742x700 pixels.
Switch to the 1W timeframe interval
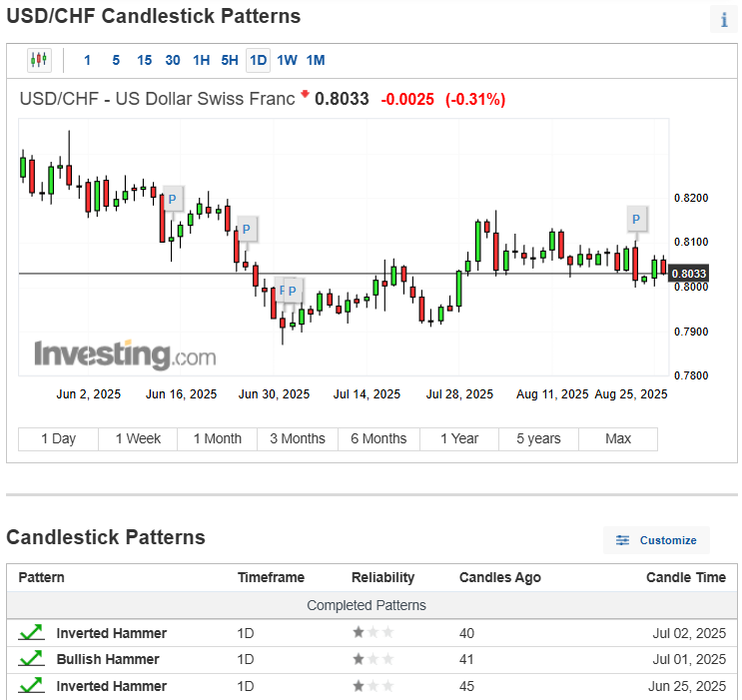287,60
